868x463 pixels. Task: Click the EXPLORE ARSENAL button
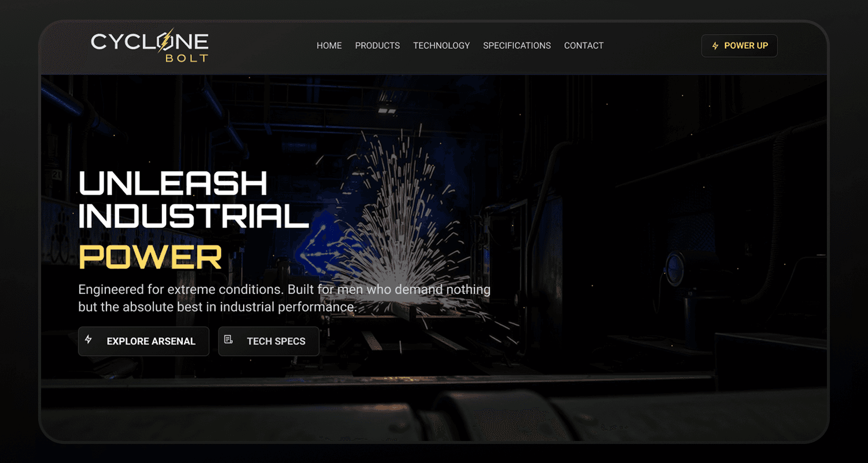pos(144,341)
